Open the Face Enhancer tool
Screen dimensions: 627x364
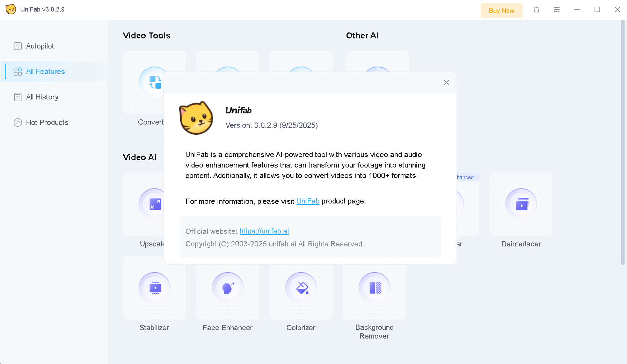pos(228,288)
